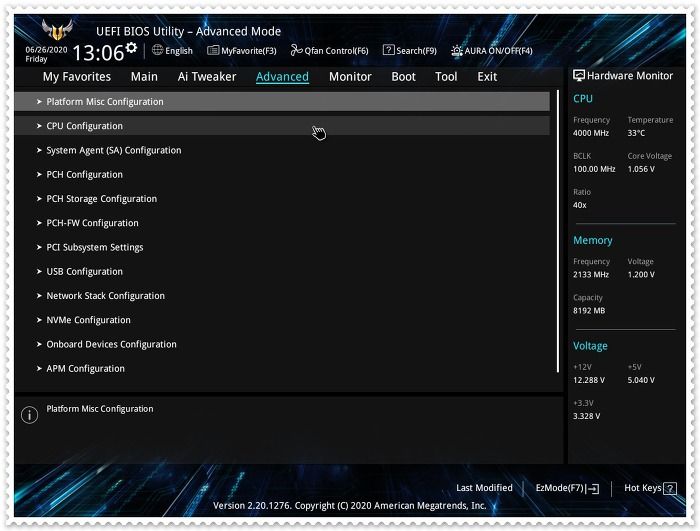Click the English language button

click(179, 51)
